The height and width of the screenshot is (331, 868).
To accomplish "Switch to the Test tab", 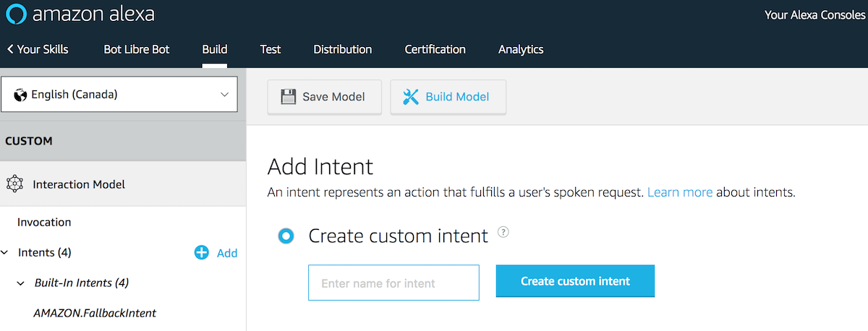I will coord(271,49).
